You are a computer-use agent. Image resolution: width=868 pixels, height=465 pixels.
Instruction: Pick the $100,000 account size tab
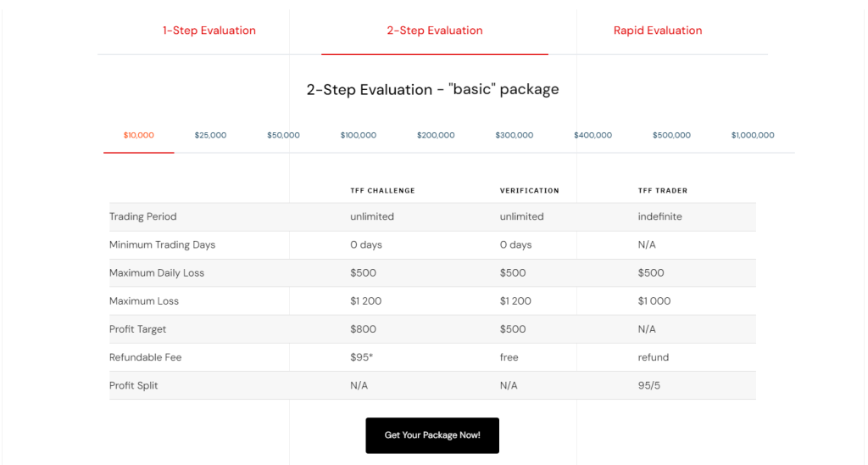tap(359, 135)
